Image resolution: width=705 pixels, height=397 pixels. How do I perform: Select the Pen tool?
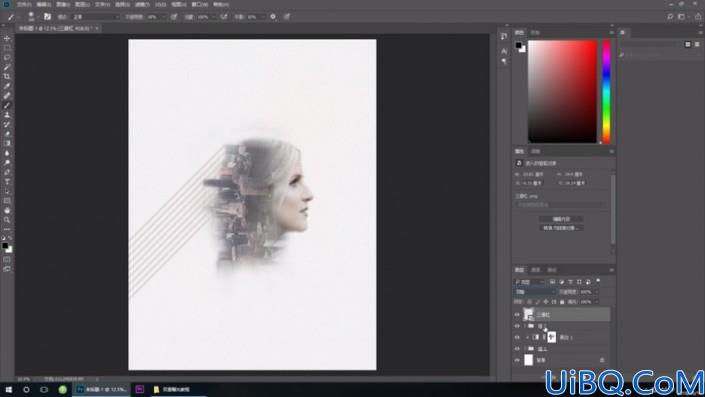[x=7, y=172]
